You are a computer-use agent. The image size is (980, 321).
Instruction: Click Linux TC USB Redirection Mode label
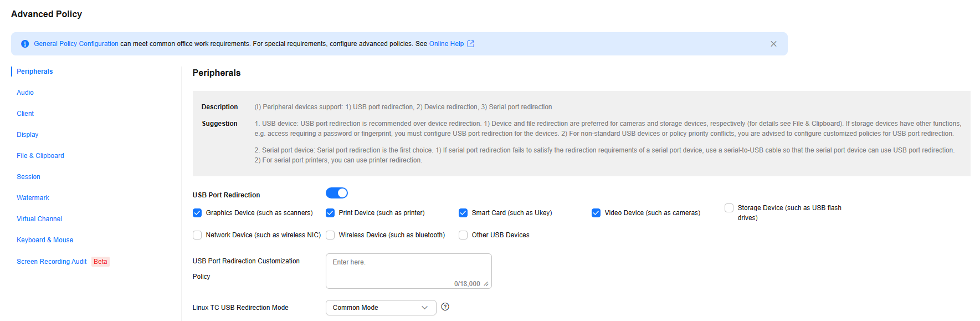(x=240, y=308)
